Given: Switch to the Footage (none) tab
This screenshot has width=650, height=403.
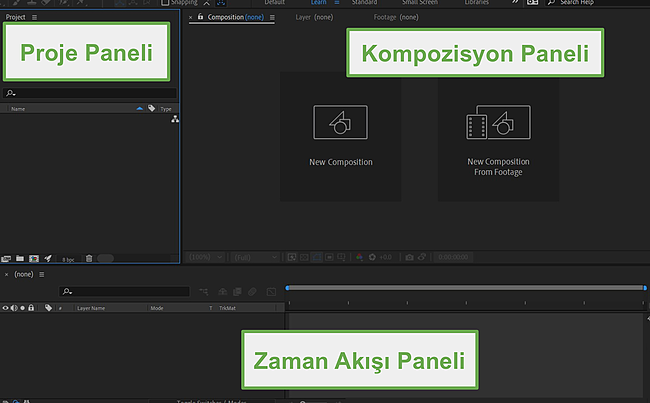Looking at the screenshot, I should [396, 17].
